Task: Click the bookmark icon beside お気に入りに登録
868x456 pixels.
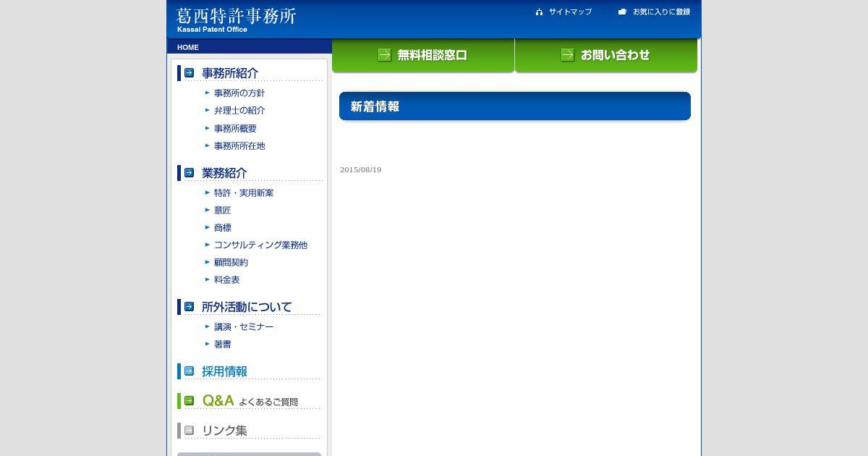Action: [622, 12]
